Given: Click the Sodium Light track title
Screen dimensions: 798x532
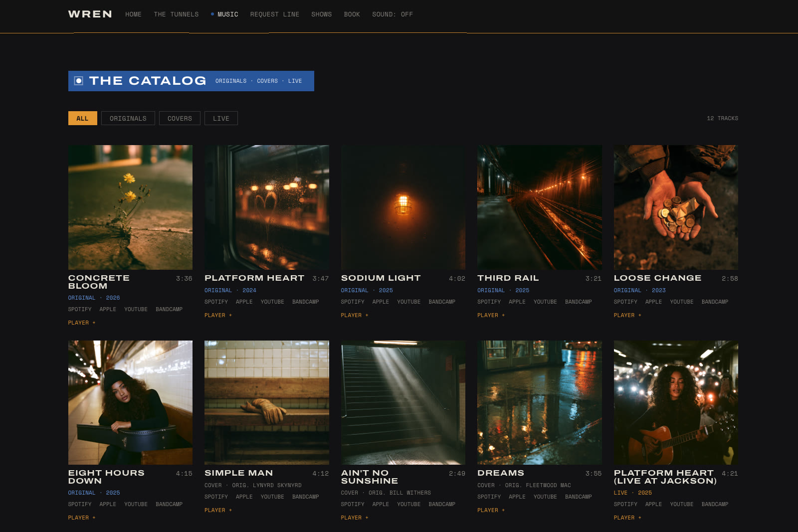Looking at the screenshot, I should point(381,278).
